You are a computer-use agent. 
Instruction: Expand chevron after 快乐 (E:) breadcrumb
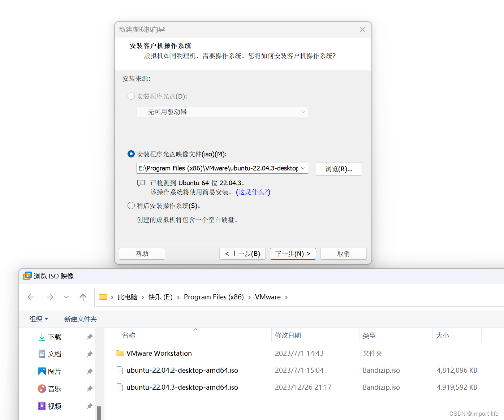pos(178,297)
